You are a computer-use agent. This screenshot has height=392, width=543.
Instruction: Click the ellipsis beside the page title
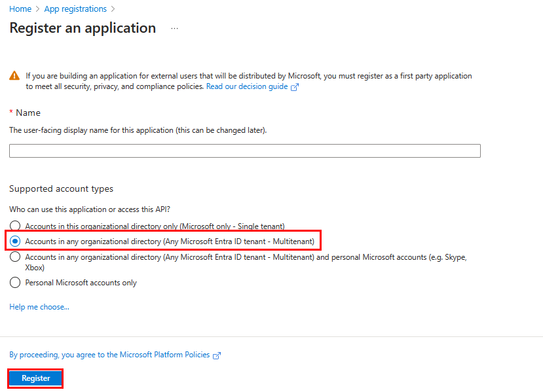(174, 29)
